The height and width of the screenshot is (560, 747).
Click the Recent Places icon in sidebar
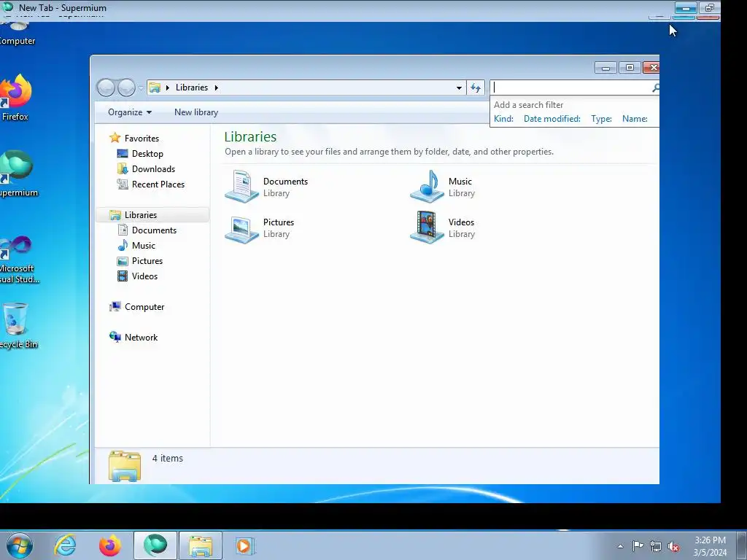click(x=123, y=184)
